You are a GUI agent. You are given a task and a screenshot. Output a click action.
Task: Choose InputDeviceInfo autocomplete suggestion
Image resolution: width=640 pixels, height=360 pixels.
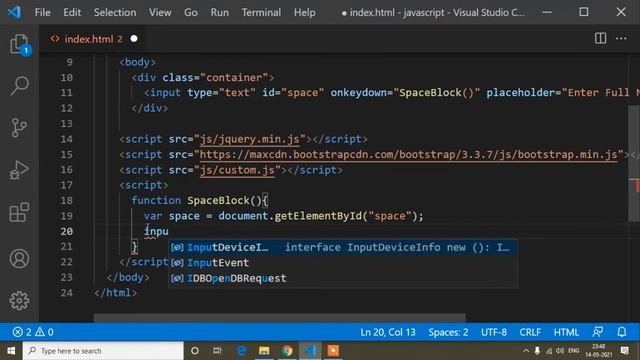343,247
